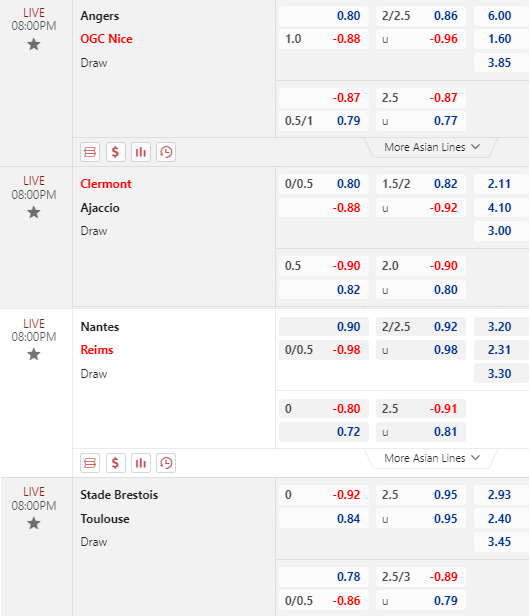Open statistics bar chart icon under Angers match
The width and height of the screenshot is (529, 616).
click(x=141, y=152)
